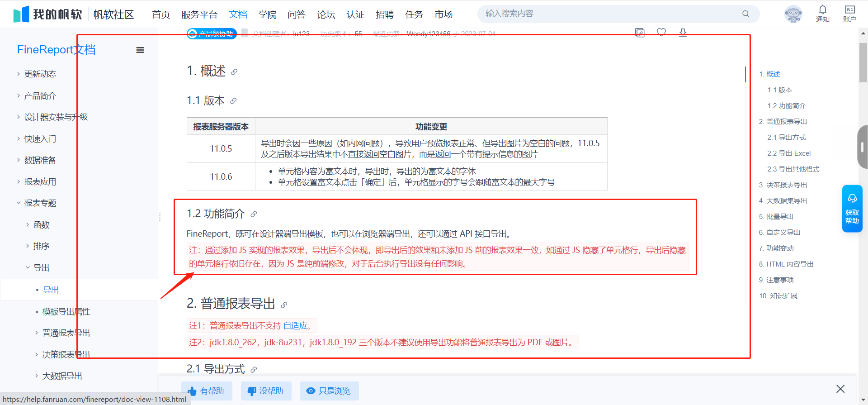Viewport: 868px width, 405px height.
Task: Click the search magnifier icon
Action: pyautogui.click(x=745, y=14)
